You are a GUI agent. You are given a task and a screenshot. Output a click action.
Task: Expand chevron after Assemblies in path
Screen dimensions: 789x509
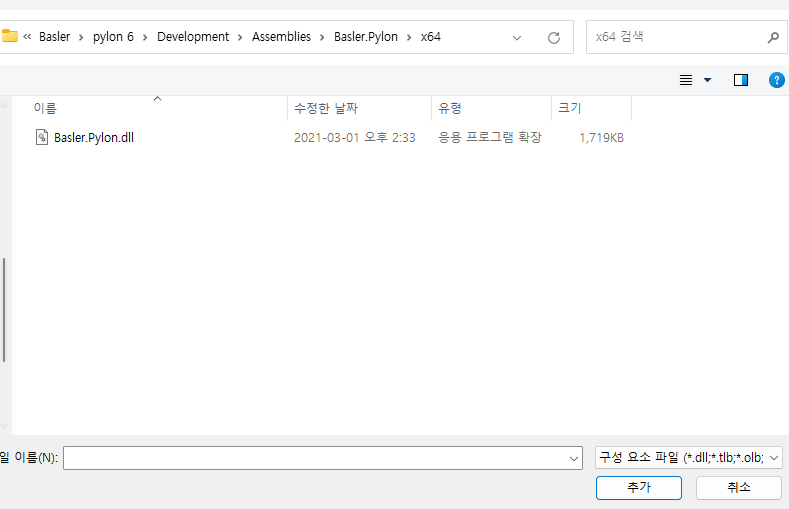322,37
